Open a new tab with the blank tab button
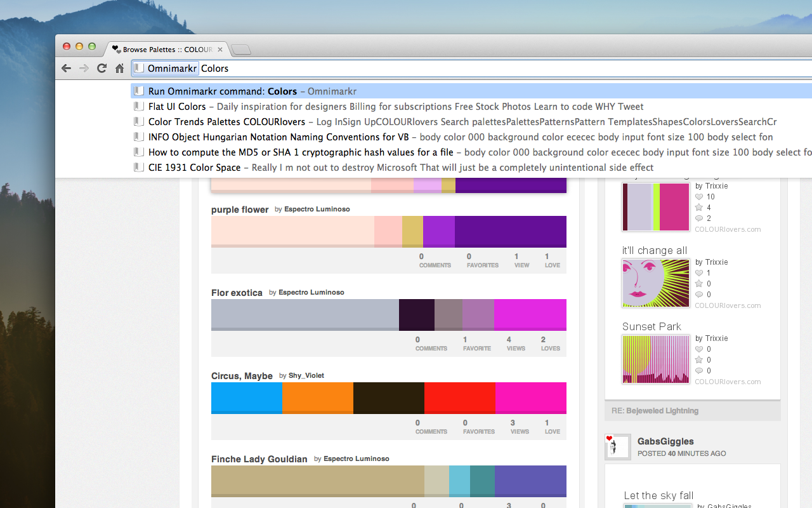The image size is (812, 508). (241, 50)
